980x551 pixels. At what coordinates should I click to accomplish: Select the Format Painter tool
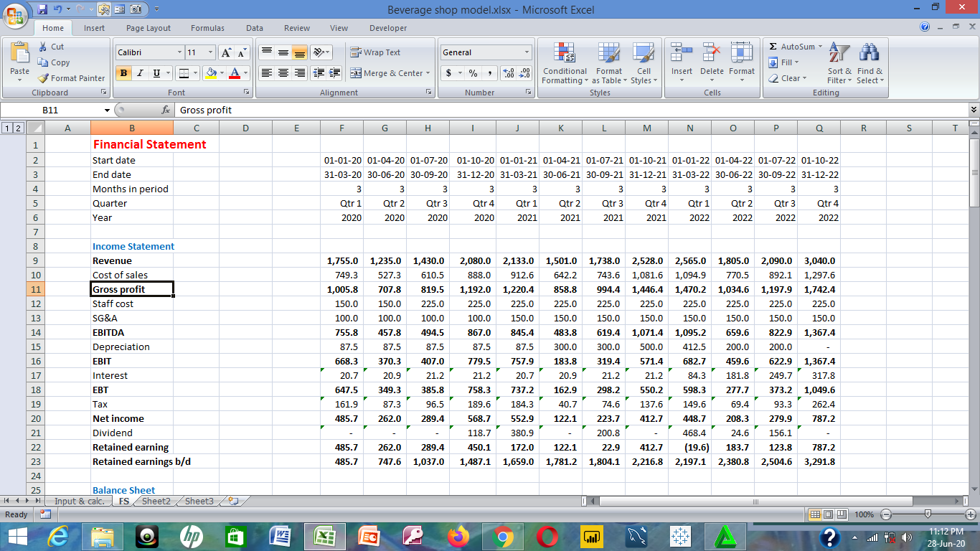pos(71,78)
